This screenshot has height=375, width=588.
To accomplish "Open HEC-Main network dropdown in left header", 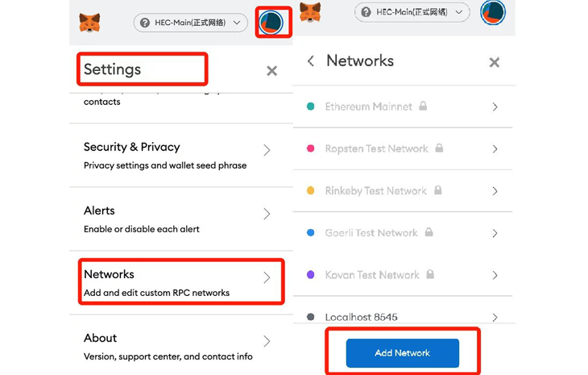I will point(191,23).
